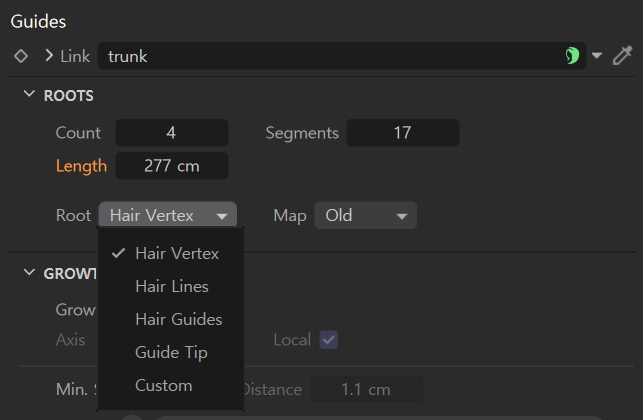Toggle the Local checkbox
The image size is (643, 420).
tap(329, 340)
